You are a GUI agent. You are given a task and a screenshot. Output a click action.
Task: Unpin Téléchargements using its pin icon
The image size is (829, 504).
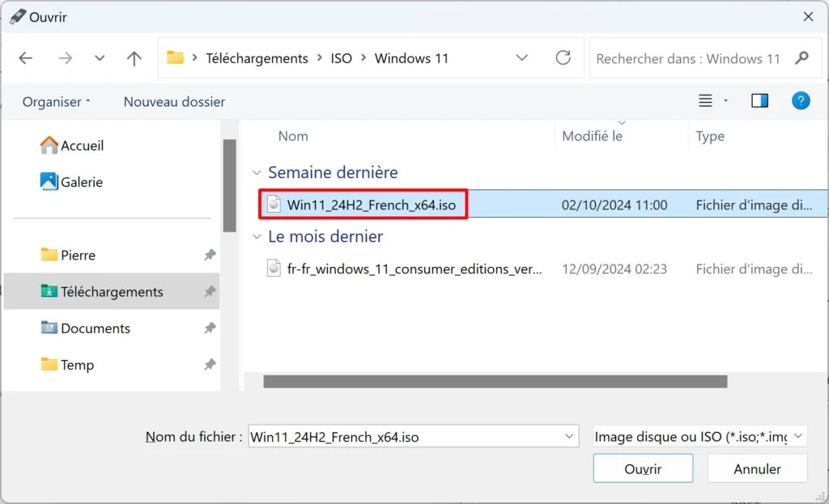point(210,291)
